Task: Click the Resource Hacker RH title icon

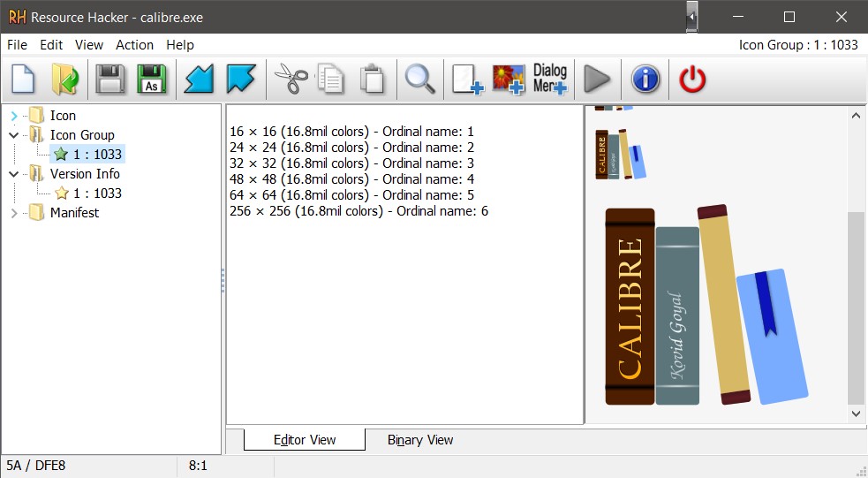Action: (17, 17)
